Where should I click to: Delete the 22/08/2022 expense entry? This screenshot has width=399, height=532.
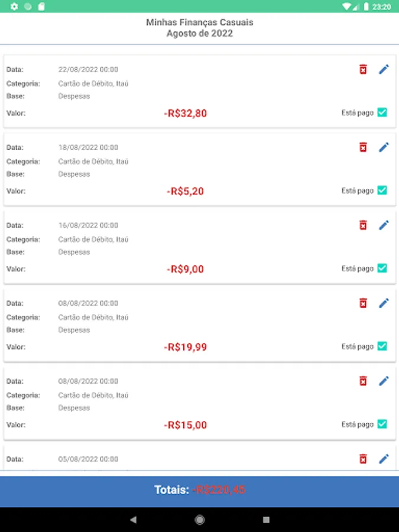363,70
